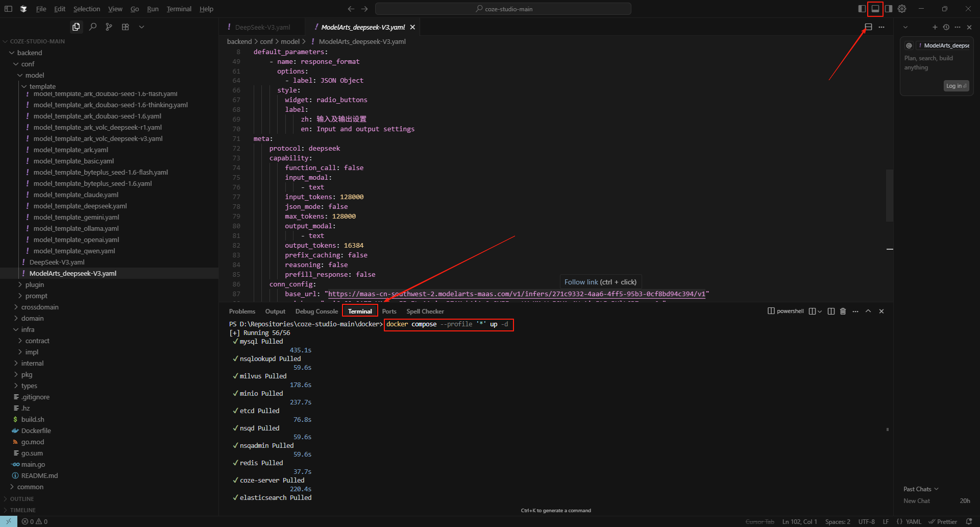This screenshot has width=980, height=527.
Task: Start a new chat with plus icon
Action: coord(935,27)
